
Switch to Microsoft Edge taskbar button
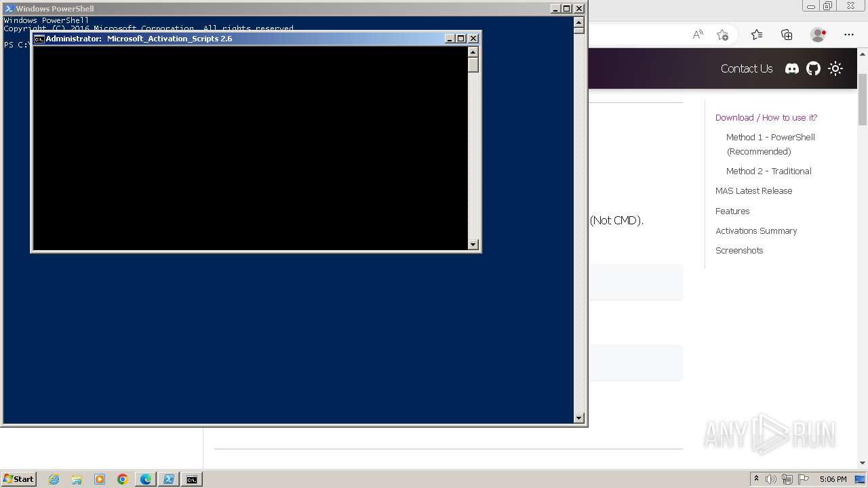tap(146, 479)
